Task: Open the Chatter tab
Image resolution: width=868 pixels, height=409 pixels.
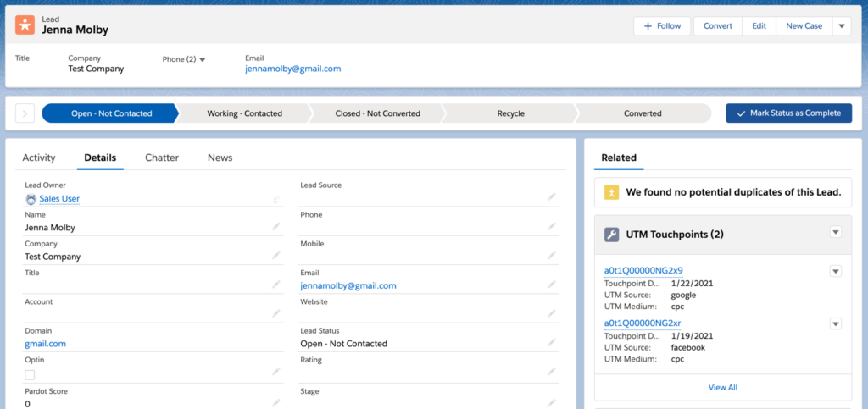Action: tap(161, 158)
